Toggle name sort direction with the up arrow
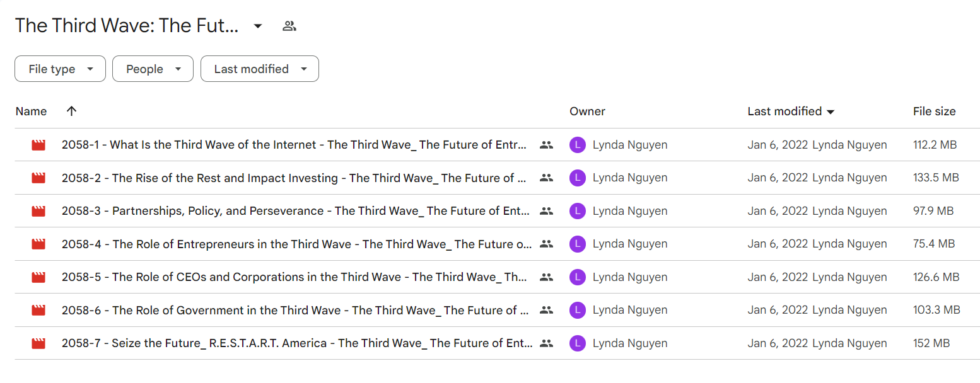980x383 pixels. tap(71, 111)
